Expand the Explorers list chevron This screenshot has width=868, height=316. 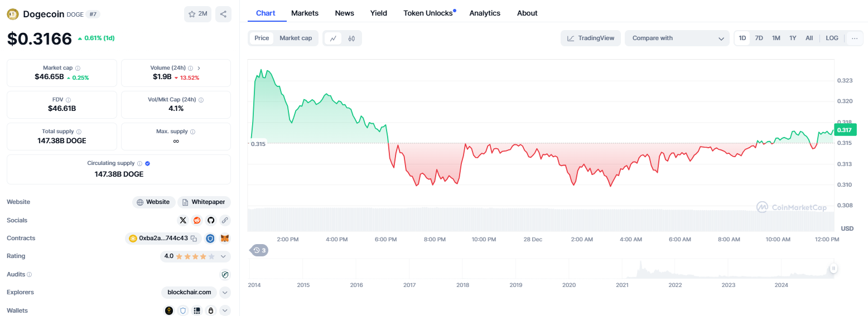pos(225,292)
